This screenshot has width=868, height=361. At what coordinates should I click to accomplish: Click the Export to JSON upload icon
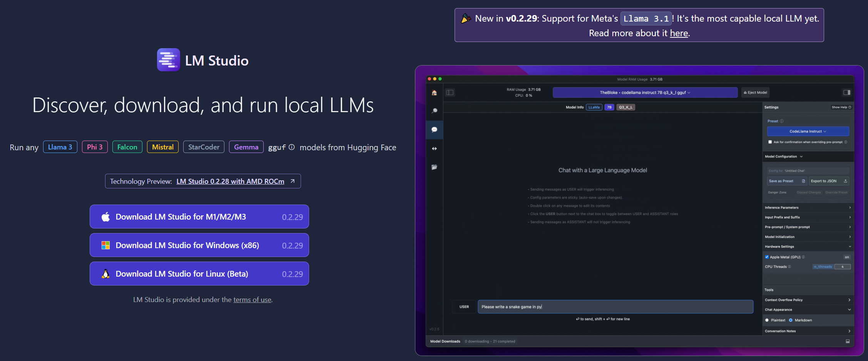[845, 181]
